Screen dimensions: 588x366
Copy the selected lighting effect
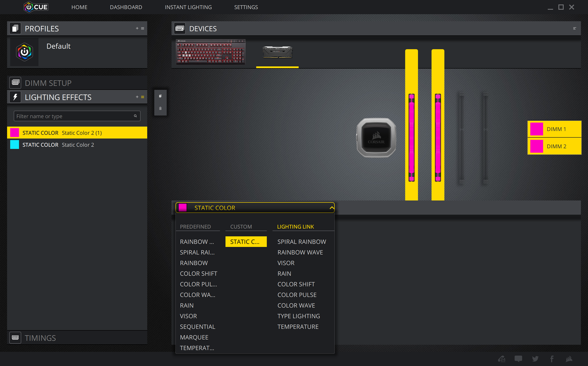click(x=160, y=96)
